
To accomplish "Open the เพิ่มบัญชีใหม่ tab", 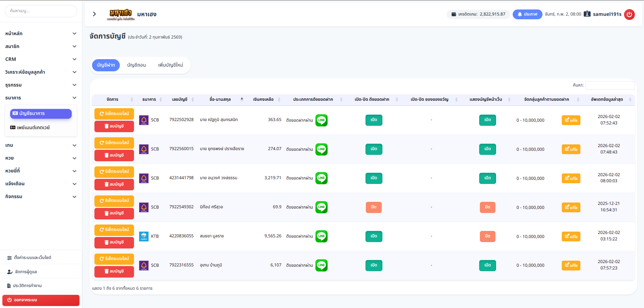I will point(171,65).
